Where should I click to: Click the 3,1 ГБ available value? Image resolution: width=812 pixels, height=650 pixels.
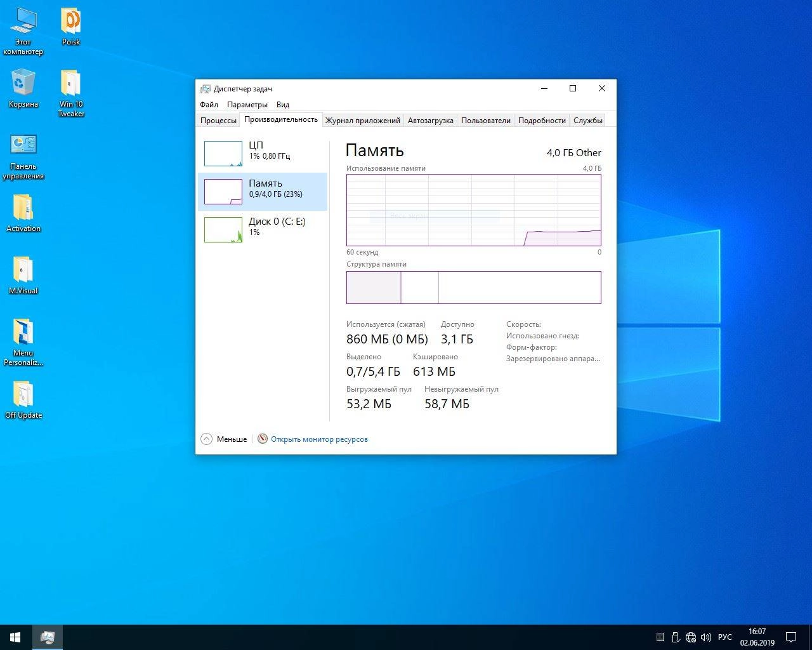point(457,340)
